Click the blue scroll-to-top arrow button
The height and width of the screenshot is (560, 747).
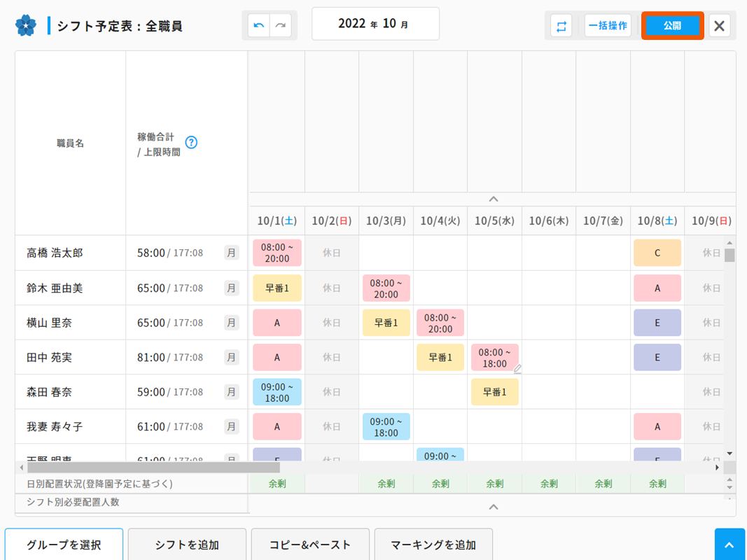729,545
